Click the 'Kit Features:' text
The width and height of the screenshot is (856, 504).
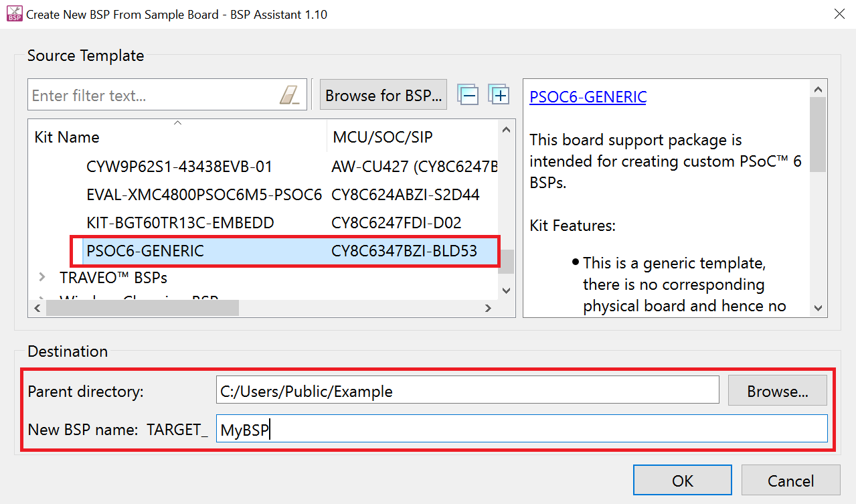tap(573, 226)
